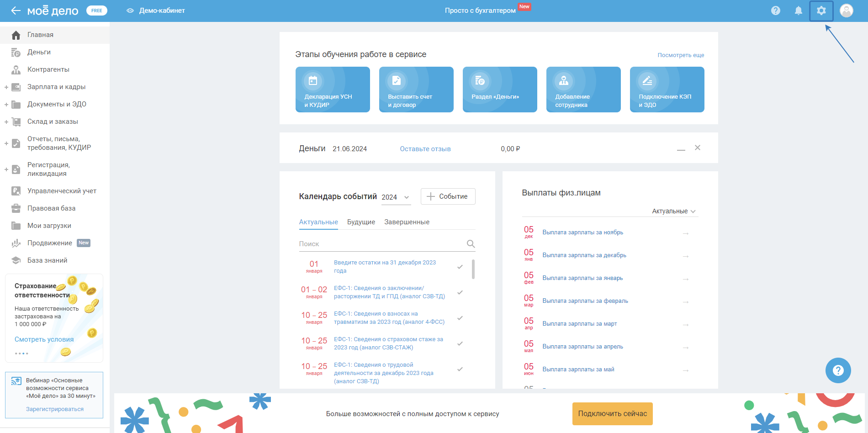Image resolution: width=868 pixels, height=433 pixels.
Task: Check off ЕФС-1 заключении/расторжении ТД event
Action: click(460, 292)
